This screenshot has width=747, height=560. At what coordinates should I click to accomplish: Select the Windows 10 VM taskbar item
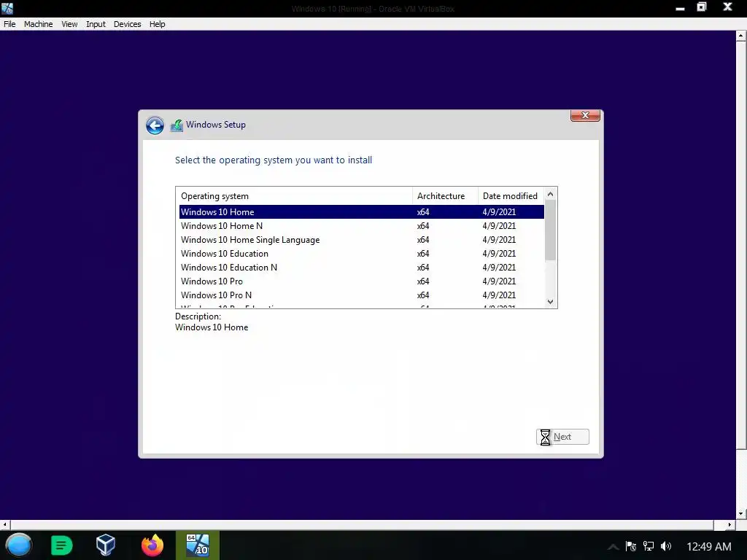point(198,545)
